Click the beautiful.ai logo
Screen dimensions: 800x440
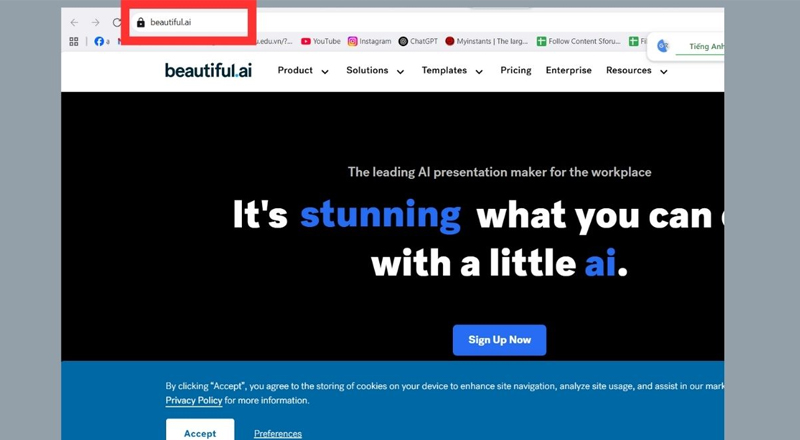208,70
